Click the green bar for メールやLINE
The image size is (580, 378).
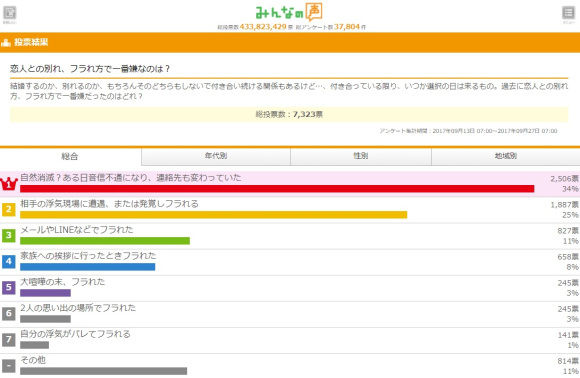pos(105,241)
